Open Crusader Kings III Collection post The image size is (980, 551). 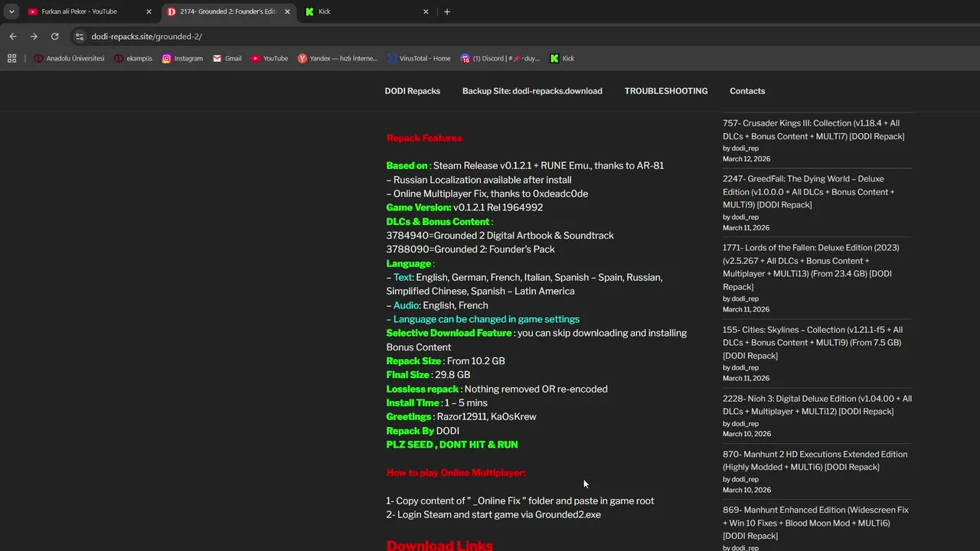(x=813, y=129)
